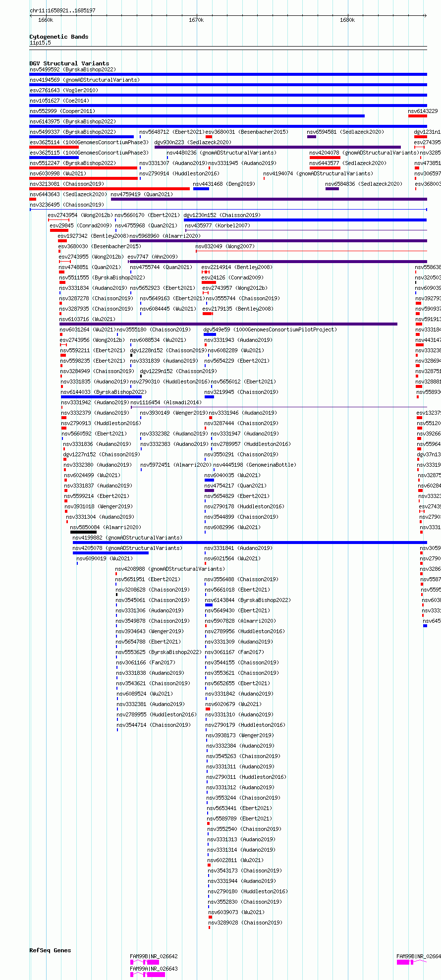
Task: Click the 1670k ruler tick label
Action: point(196,20)
